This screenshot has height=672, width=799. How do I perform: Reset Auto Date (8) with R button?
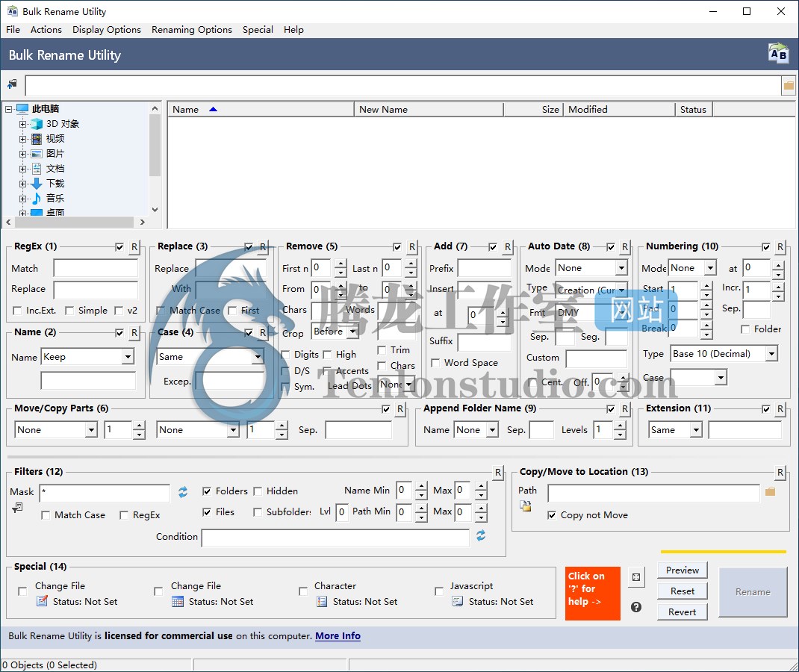(625, 247)
